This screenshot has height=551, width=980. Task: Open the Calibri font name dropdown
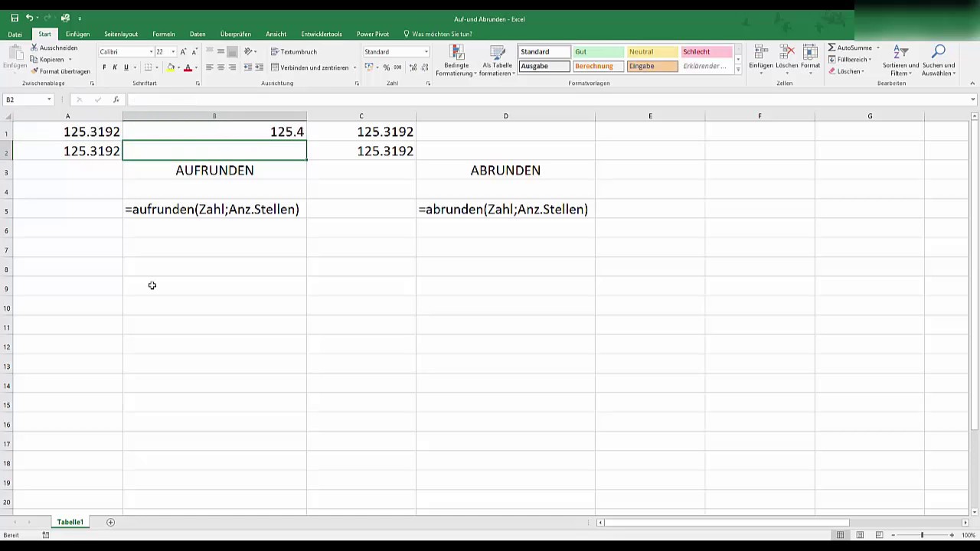tap(150, 51)
